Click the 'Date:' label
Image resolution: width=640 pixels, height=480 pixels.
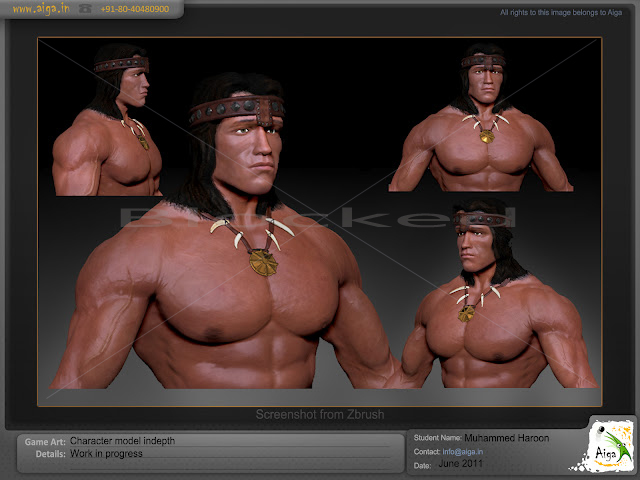click(x=422, y=465)
